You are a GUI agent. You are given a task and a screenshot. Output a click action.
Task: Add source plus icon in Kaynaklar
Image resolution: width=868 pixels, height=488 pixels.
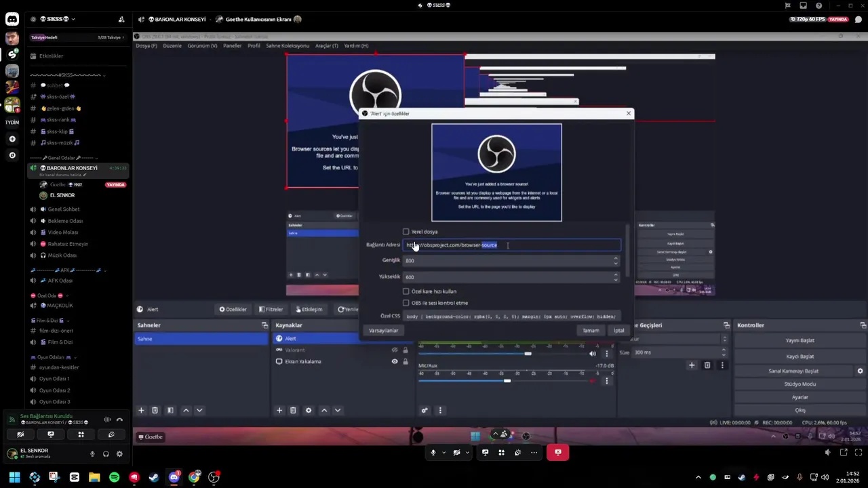(x=279, y=410)
